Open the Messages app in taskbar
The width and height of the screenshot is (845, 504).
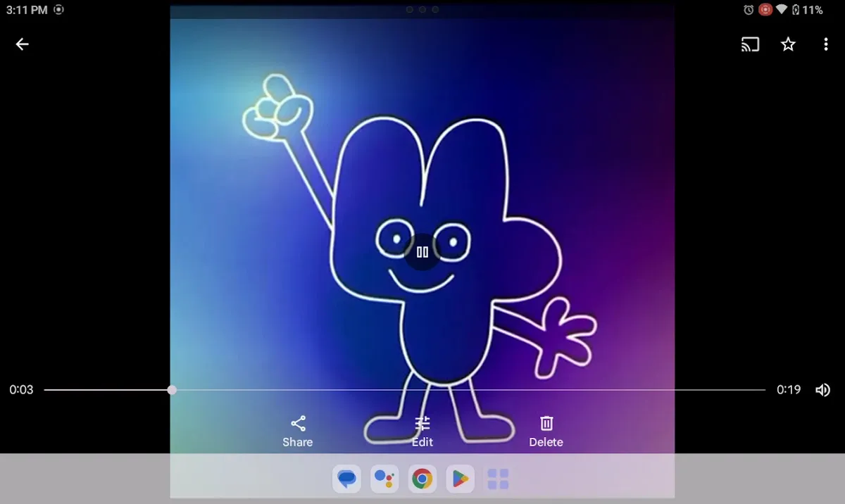[x=346, y=479]
